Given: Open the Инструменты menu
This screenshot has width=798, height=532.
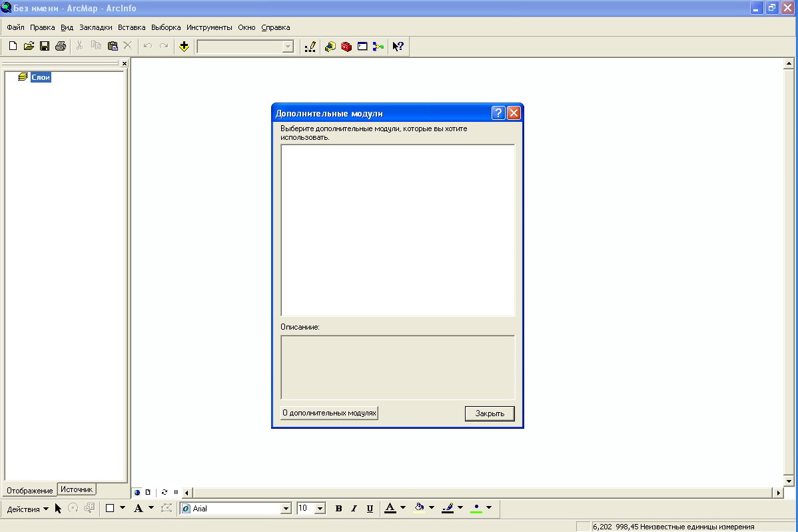Looking at the screenshot, I should [x=209, y=27].
